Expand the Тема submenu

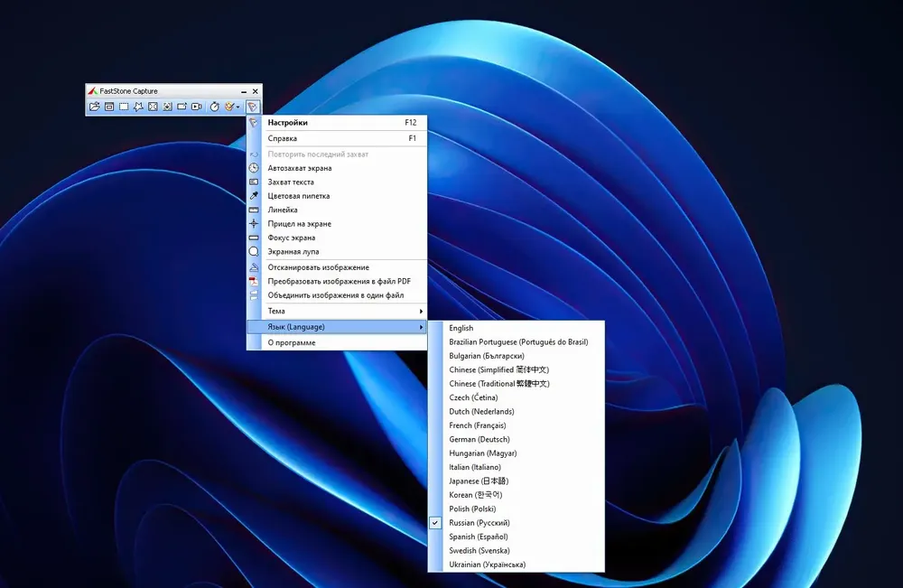tap(337, 311)
